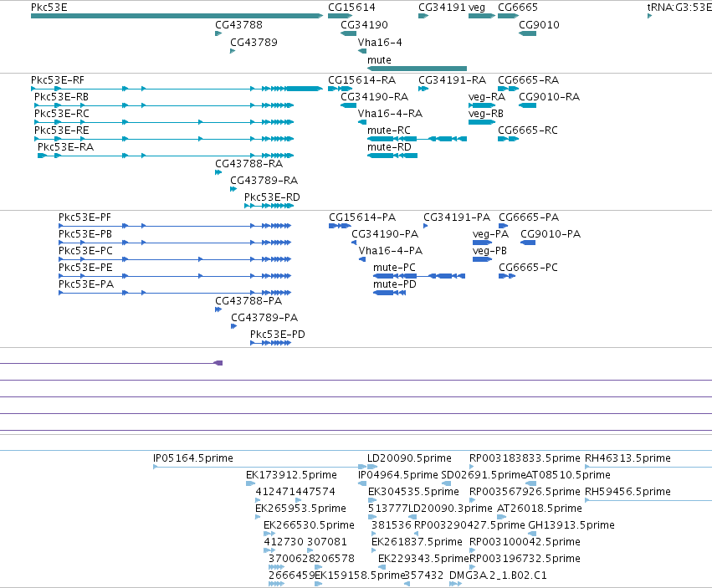Select the CG6665-PC protein label

click(528, 268)
